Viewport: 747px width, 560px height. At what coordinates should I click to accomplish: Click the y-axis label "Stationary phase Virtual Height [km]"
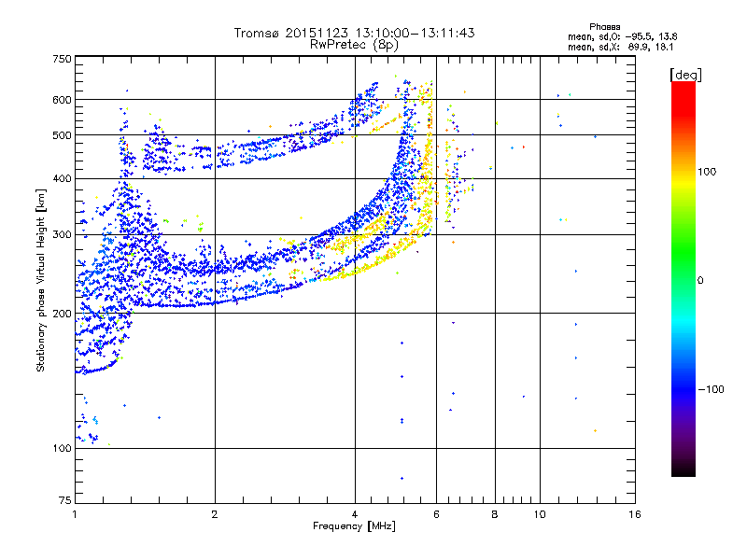coord(40,280)
